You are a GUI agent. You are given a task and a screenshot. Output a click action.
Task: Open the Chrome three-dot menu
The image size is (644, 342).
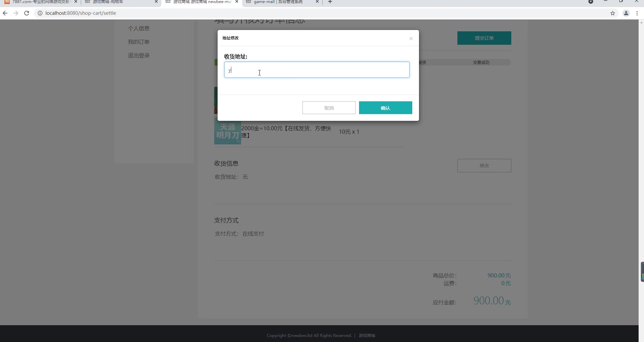pyautogui.click(x=637, y=13)
